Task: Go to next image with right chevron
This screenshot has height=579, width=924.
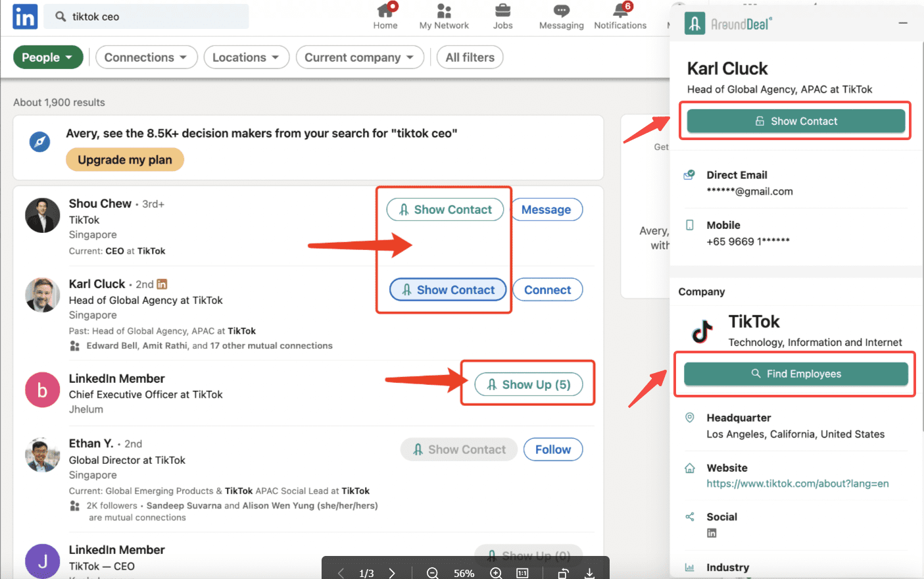Action: tap(392, 573)
